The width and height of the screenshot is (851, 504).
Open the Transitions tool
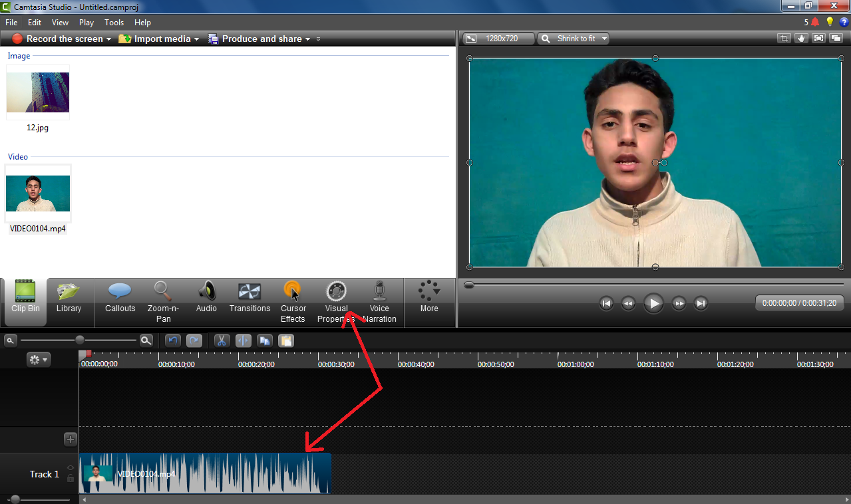tap(250, 297)
